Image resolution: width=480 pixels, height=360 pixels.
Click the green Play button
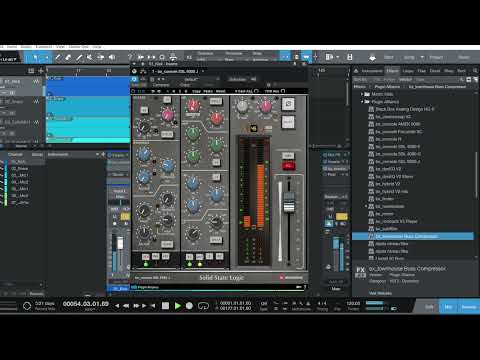click(x=178, y=305)
